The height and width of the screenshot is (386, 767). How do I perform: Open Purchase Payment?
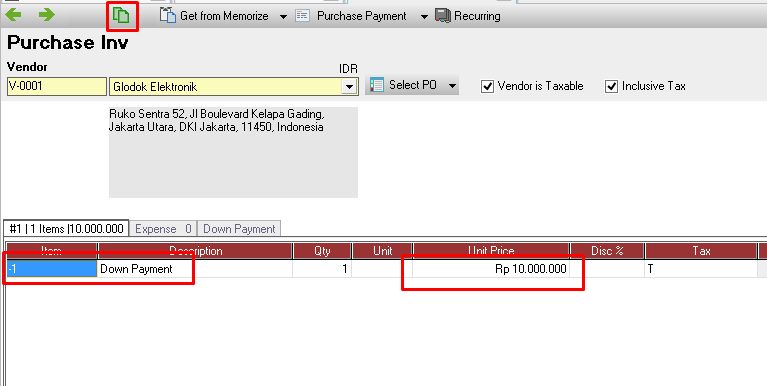(x=351, y=16)
